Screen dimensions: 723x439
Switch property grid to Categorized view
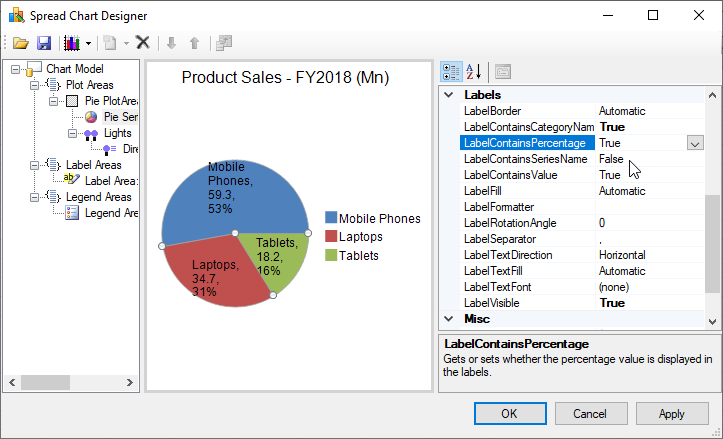(451, 71)
